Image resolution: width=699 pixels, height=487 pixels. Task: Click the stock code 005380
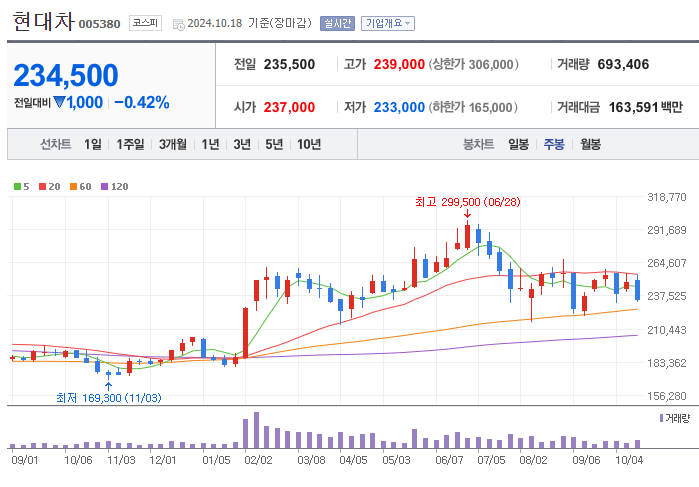pos(99,24)
